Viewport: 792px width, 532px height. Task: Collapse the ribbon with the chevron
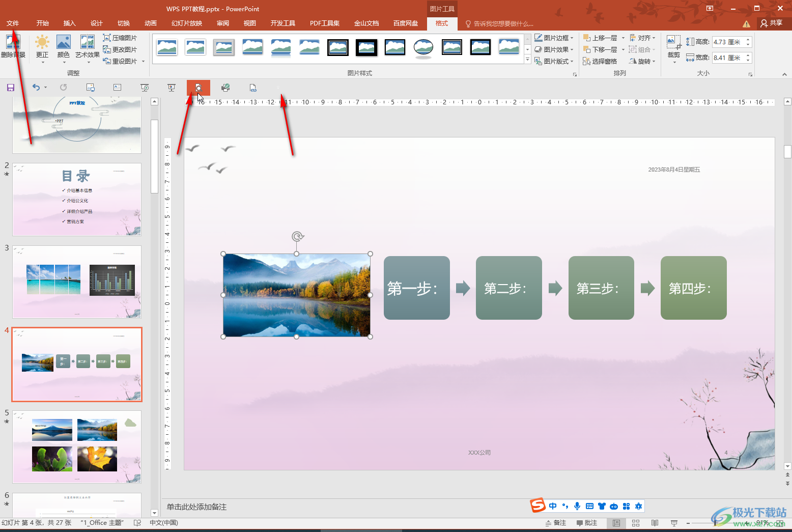point(784,74)
